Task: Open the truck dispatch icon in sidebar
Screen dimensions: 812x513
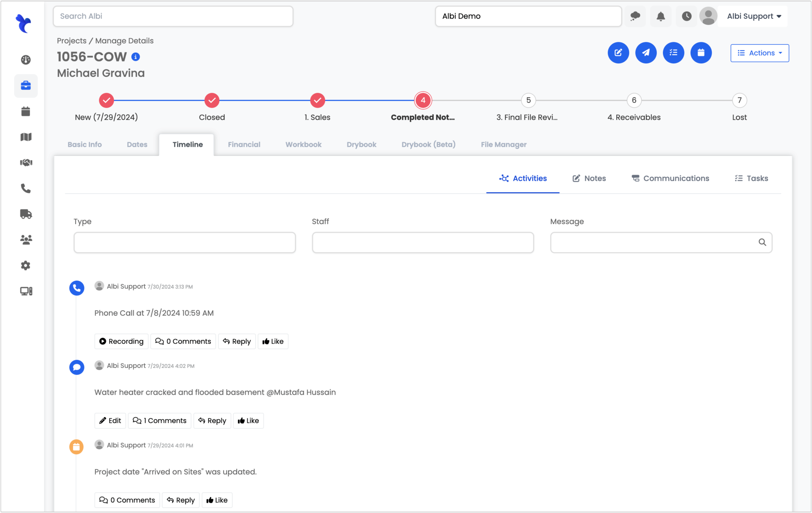Action: tap(26, 214)
